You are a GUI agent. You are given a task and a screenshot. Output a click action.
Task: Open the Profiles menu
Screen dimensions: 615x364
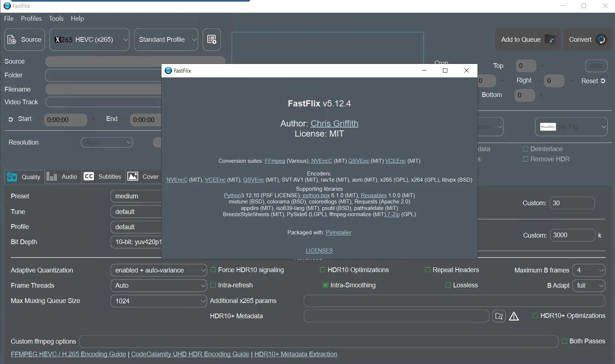tap(31, 19)
